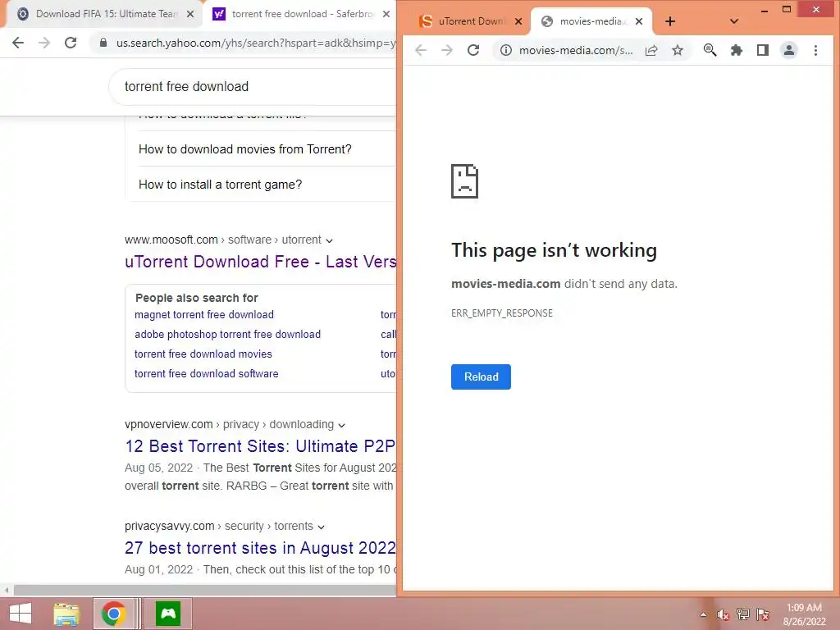Viewport: 840px width, 630px height.
Task: Open the Chrome three-dot menu
Action: click(x=815, y=50)
